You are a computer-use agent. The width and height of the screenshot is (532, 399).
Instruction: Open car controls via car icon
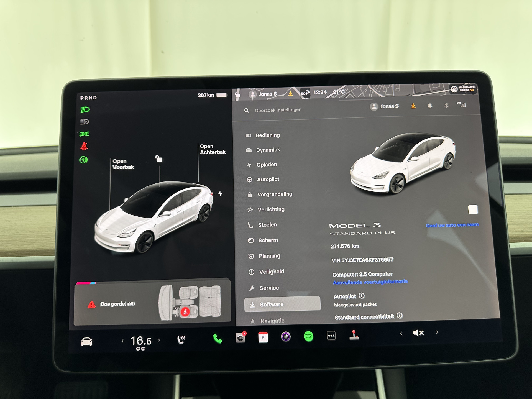86,342
